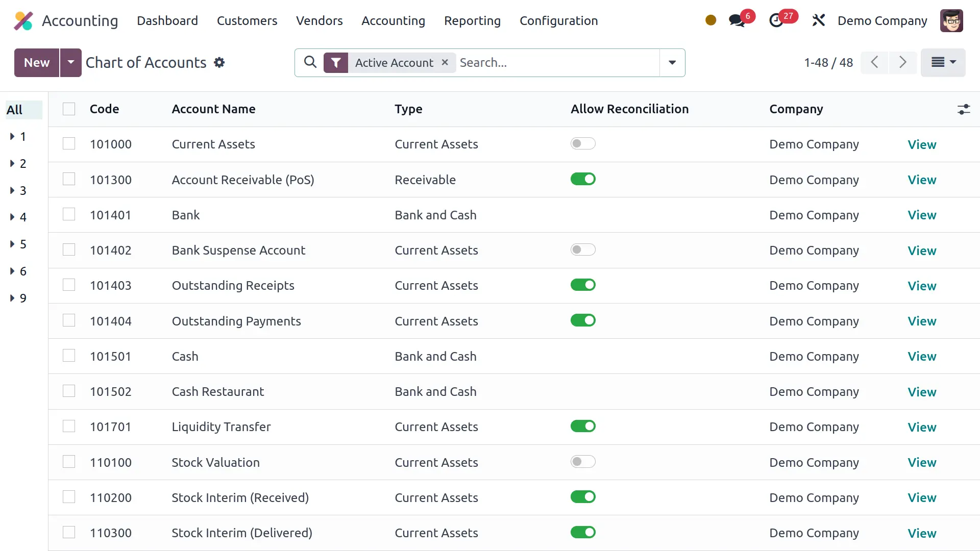This screenshot has width=980, height=551.
Task: Click View link for Stock Valuation
Action: pyautogui.click(x=922, y=462)
